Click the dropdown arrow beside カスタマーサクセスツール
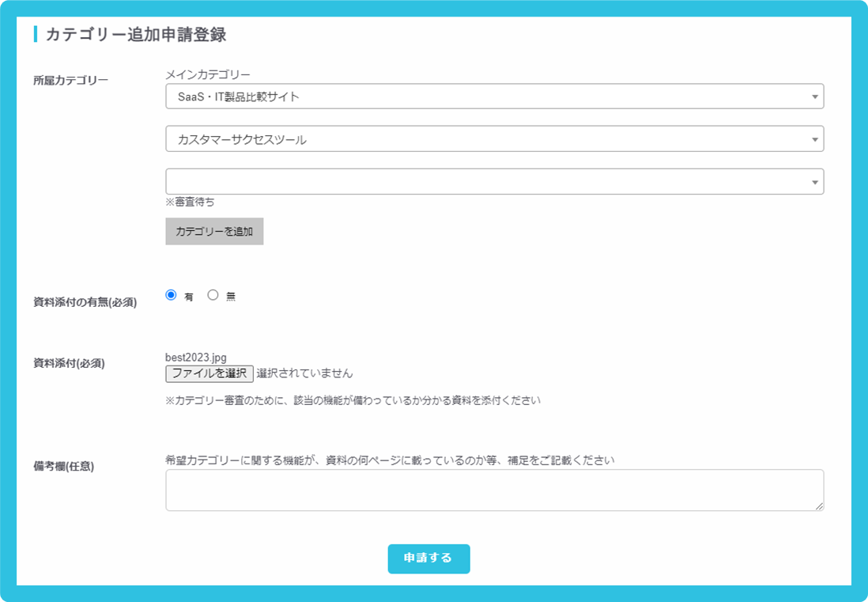The image size is (868, 602). click(816, 138)
